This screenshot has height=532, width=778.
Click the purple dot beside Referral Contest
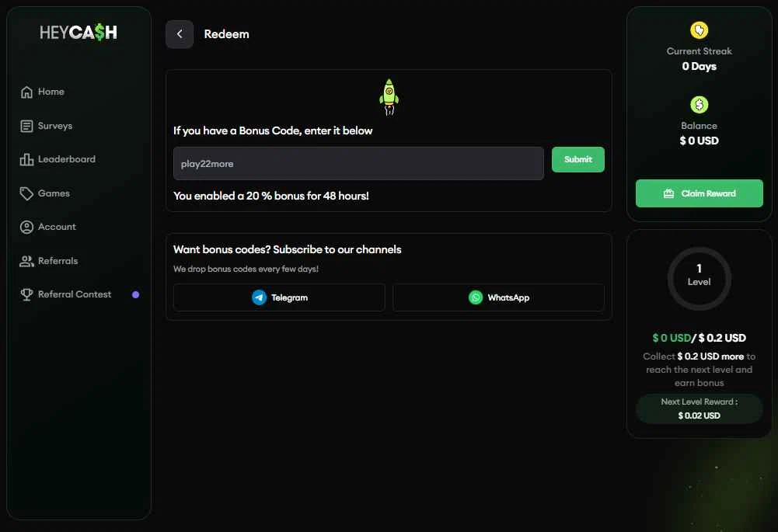click(135, 294)
